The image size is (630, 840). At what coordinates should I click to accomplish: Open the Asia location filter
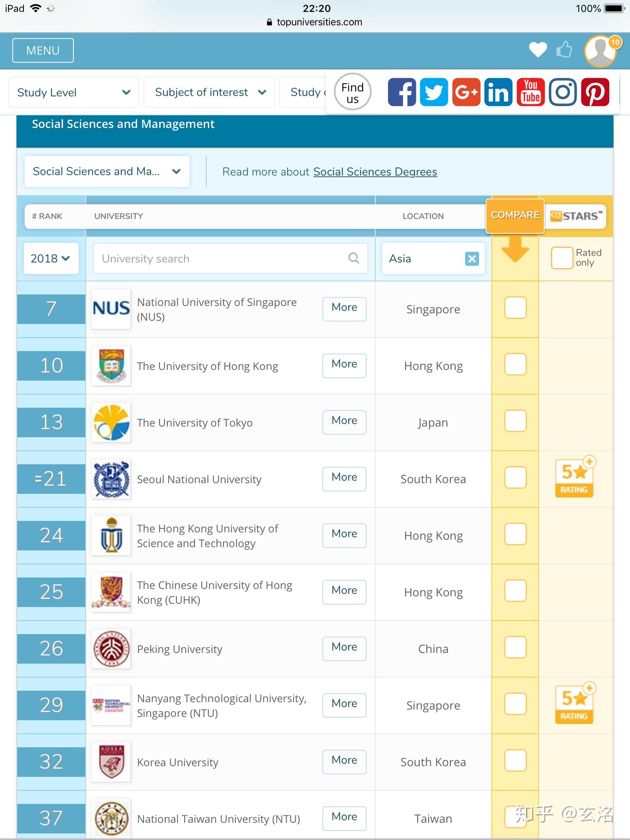pyautogui.click(x=434, y=258)
